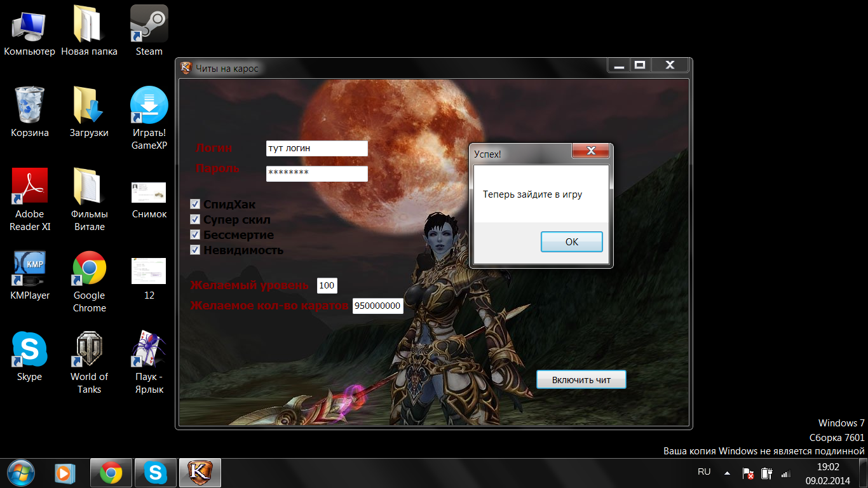Open the Windows Start menu
The height and width of the screenshot is (488, 868).
(21, 473)
